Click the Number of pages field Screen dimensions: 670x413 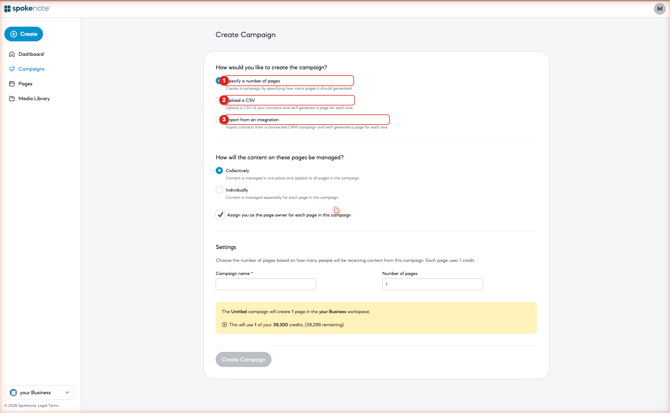pos(432,284)
